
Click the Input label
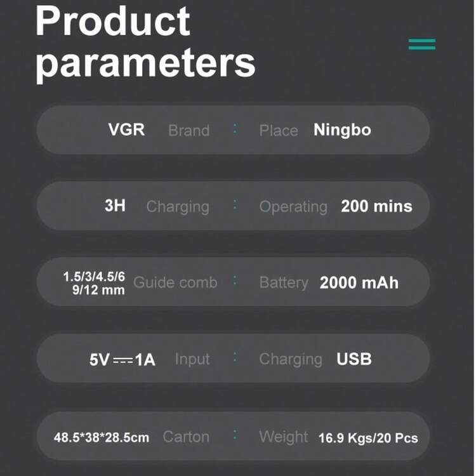point(192,360)
